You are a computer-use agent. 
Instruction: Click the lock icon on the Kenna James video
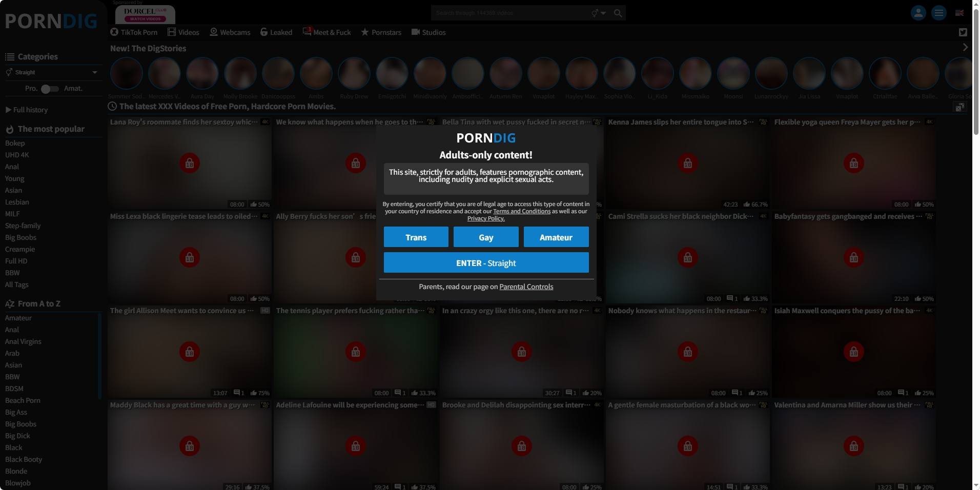[688, 163]
